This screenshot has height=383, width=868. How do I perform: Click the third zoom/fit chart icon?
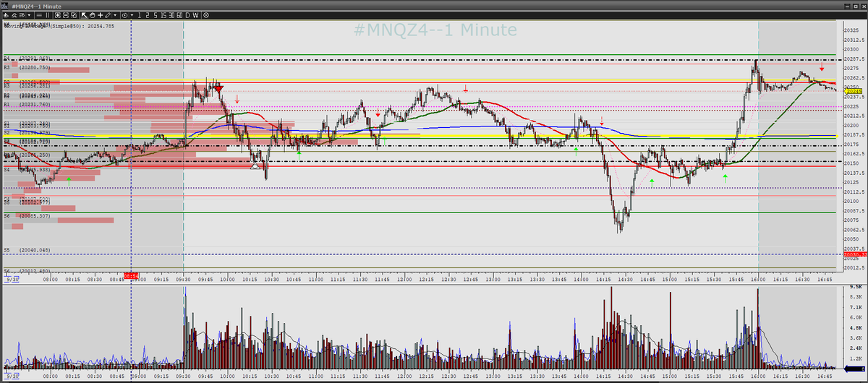click(74, 15)
